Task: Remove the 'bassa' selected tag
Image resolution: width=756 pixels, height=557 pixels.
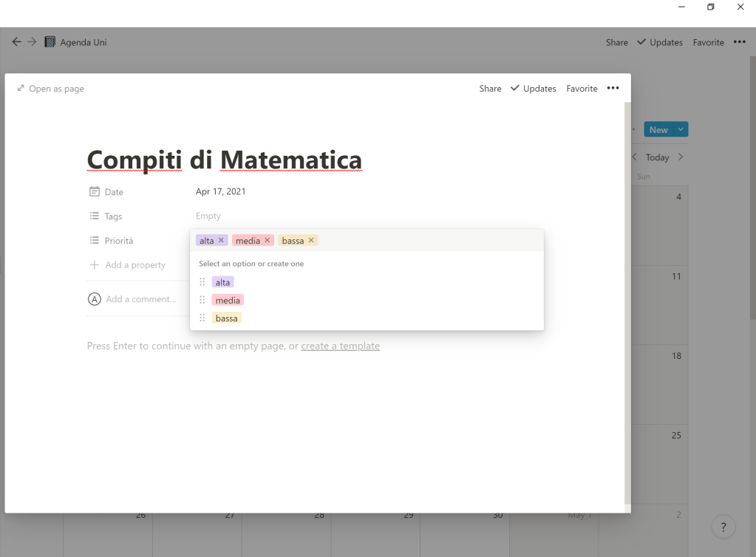Action: (311, 241)
